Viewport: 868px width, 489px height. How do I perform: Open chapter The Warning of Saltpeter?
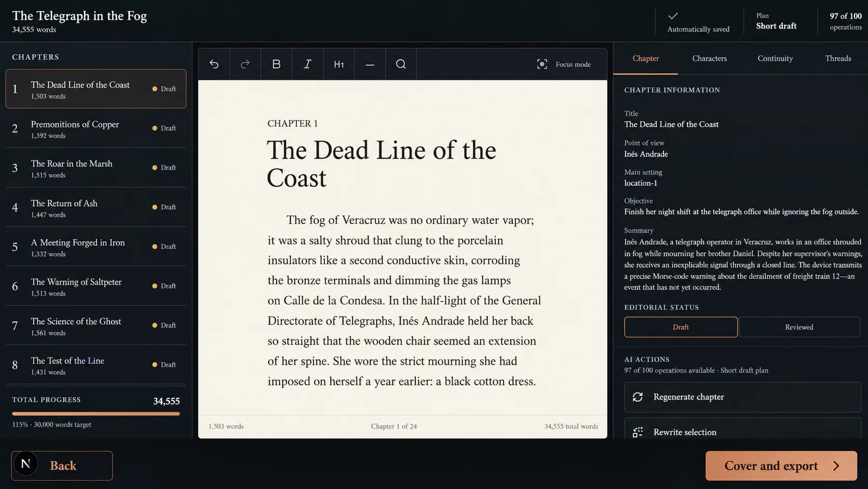96,286
